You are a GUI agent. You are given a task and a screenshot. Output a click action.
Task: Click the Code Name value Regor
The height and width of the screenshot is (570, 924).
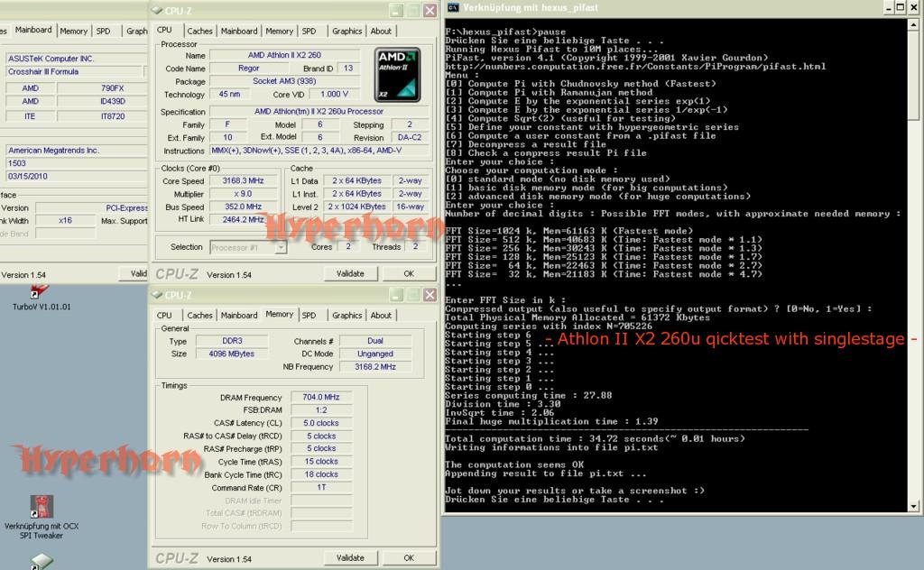point(249,68)
